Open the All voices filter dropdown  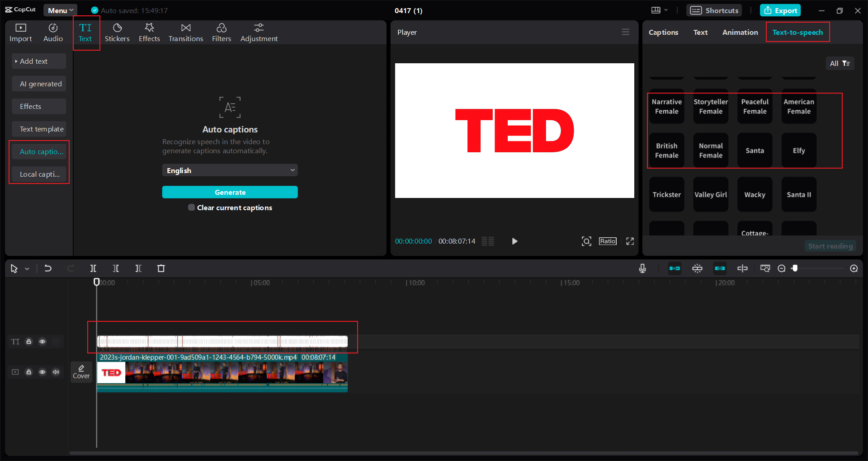[x=840, y=63]
